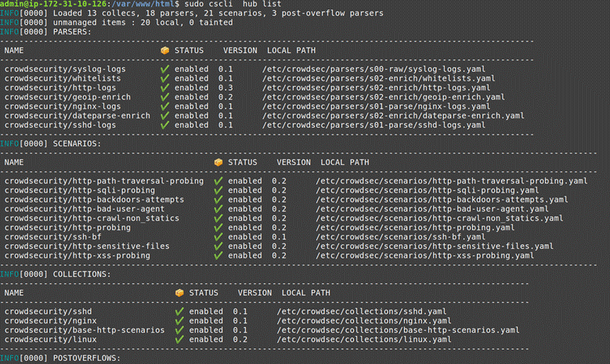Click the green checkmark for http-crawl-non_statics scenario
The width and height of the screenshot is (610, 364).
218,218
